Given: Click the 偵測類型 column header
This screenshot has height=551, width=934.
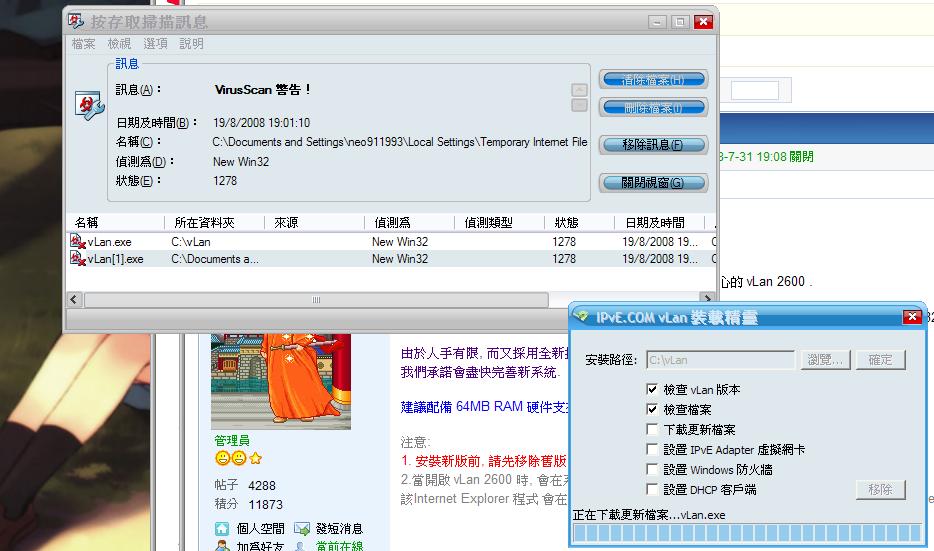Looking at the screenshot, I should pyautogui.click(x=499, y=223).
